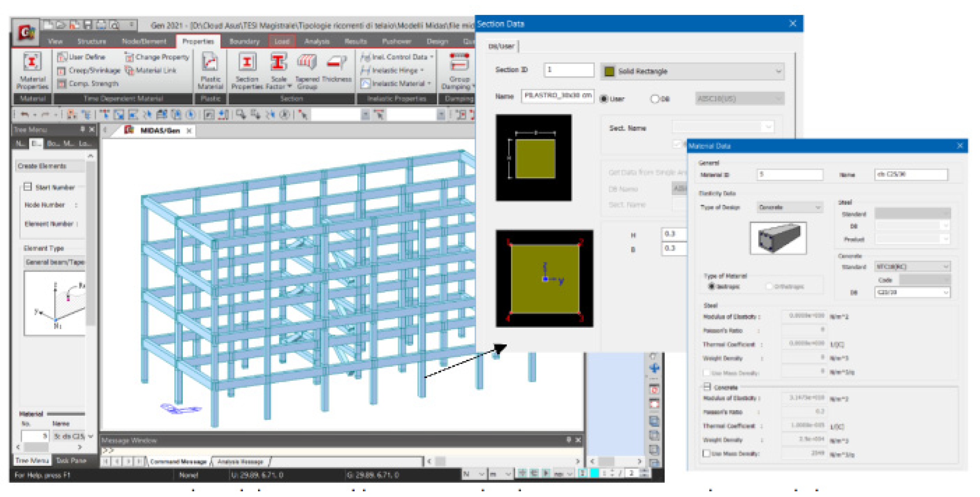
Task: Select the User radio button
Action: (604, 99)
